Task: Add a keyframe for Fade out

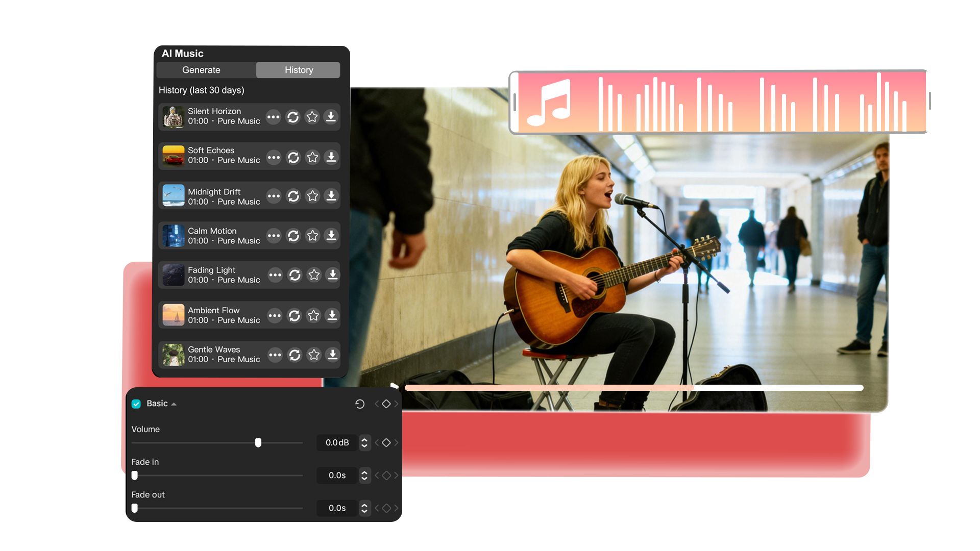Action: [386, 508]
